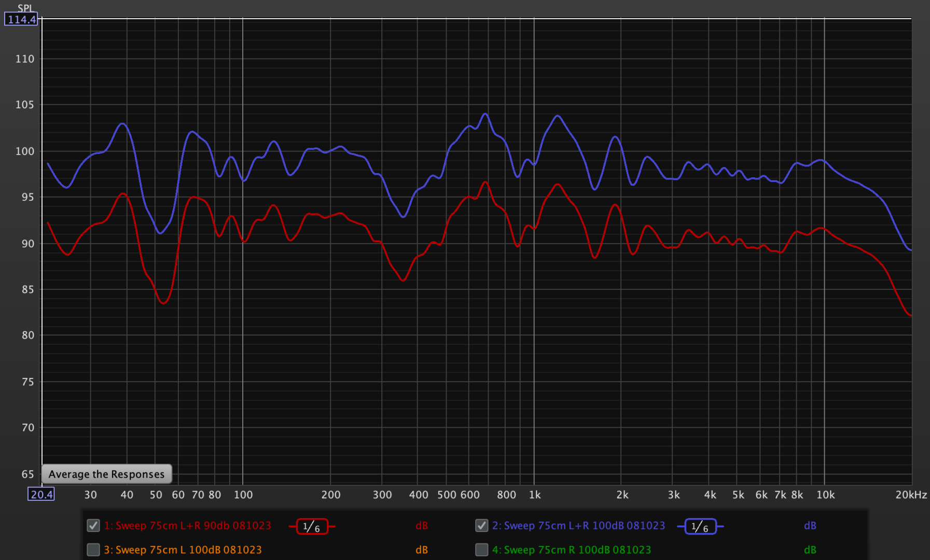Click the green legend label for trace 4

tap(572, 550)
